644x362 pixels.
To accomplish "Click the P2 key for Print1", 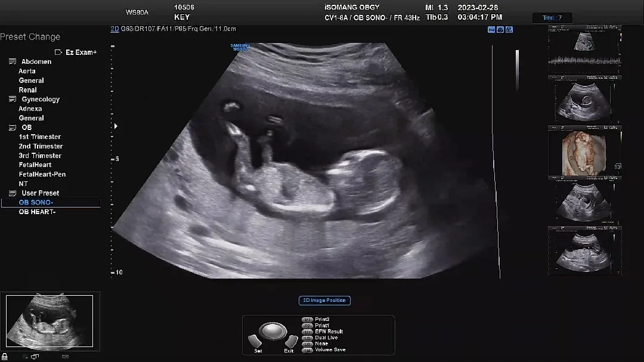I will [307, 326].
